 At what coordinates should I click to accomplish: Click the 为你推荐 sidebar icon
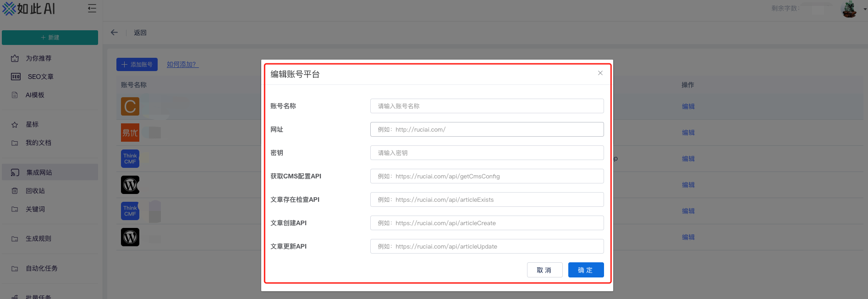click(x=15, y=58)
